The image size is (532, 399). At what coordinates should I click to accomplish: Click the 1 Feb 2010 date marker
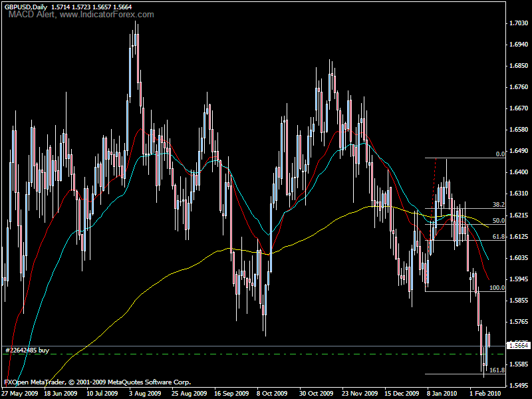tap(484, 394)
